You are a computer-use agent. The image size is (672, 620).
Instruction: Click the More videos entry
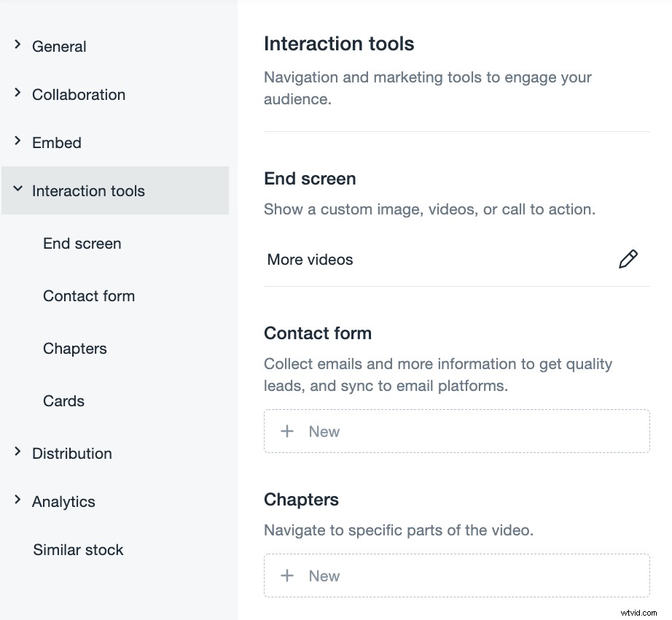[310, 259]
